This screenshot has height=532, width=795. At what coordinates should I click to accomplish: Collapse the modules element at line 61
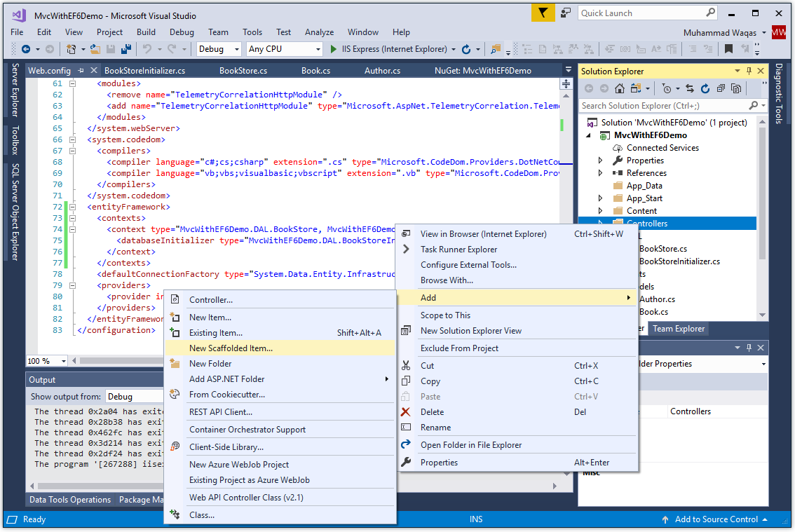(x=72, y=83)
